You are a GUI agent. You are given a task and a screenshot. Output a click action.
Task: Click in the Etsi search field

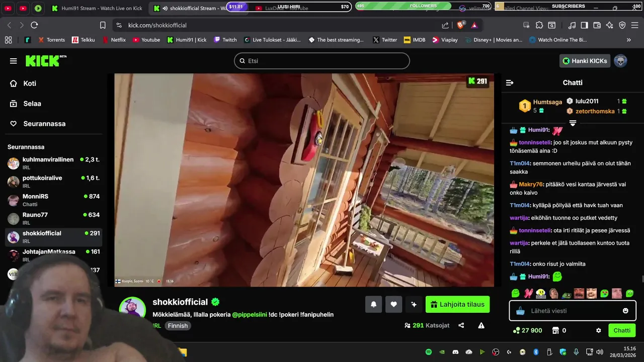[x=322, y=61]
